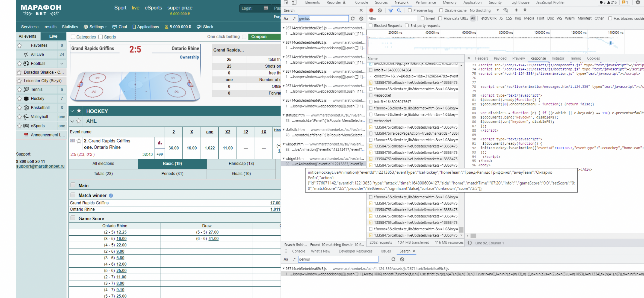Refresh the top search results
Image resolution: width=644 pixels, height=298 pixels.
tap(353, 19)
